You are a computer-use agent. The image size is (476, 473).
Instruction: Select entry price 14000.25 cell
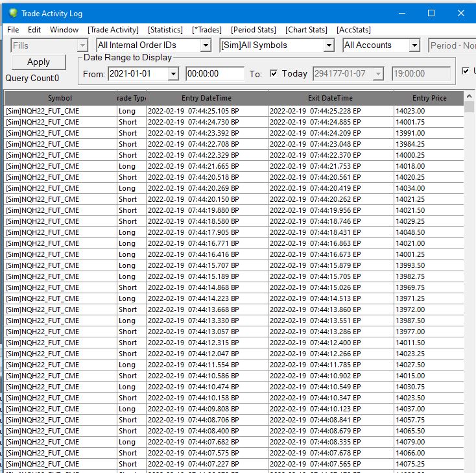point(429,155)
